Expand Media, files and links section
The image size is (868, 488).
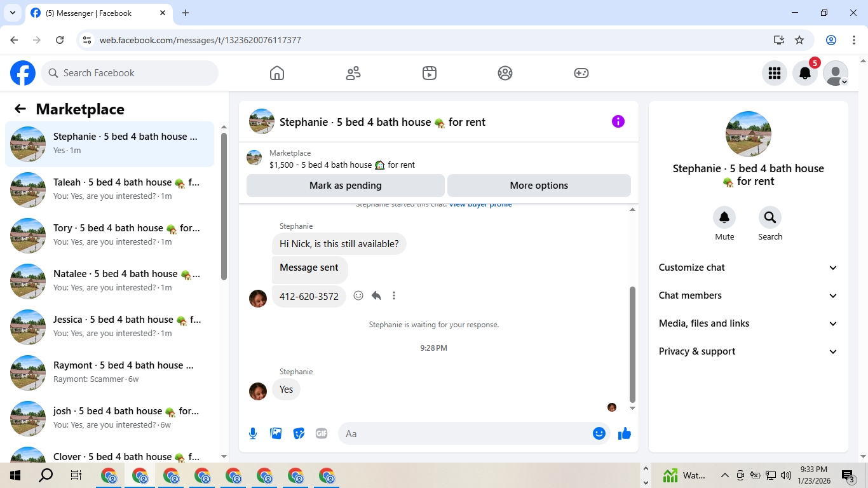click(748, 323)
